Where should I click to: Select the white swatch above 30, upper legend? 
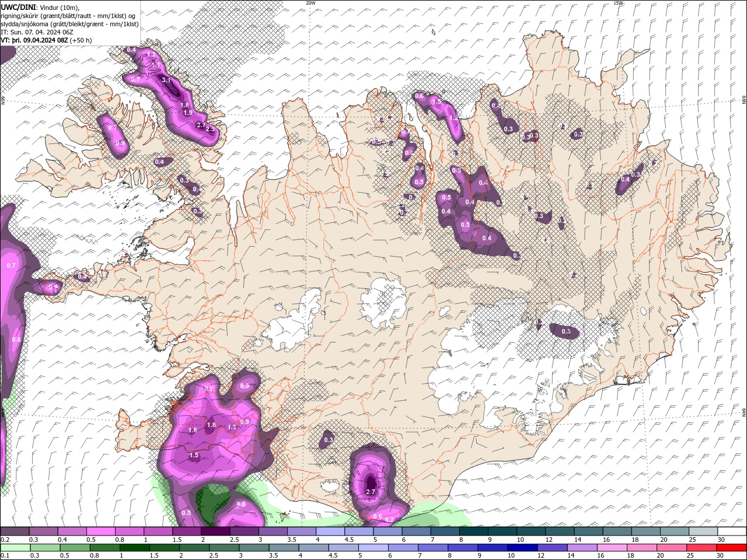click(732, 531)
